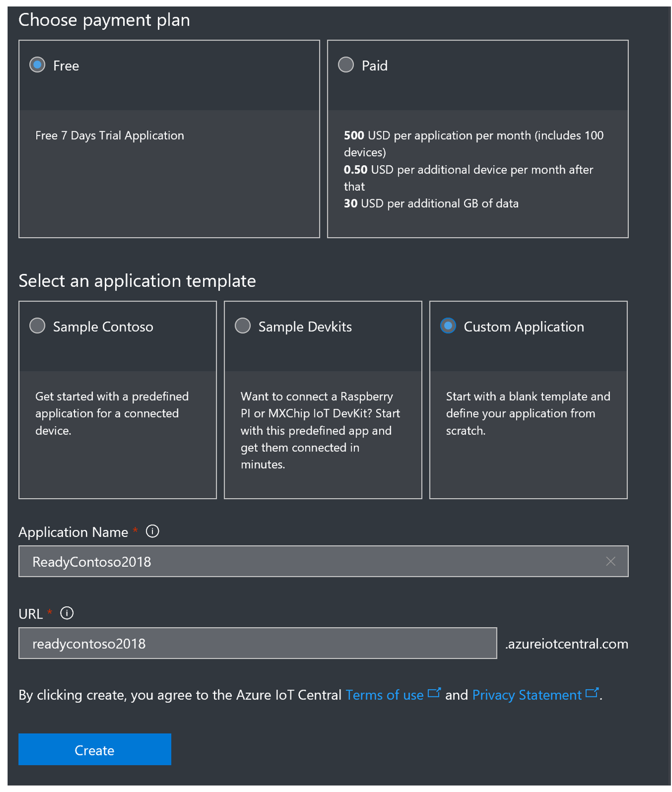The height and width of the screenshot is (792, 672).
Task: Select the Paid payment plan radio button
Action: [346, 65]
